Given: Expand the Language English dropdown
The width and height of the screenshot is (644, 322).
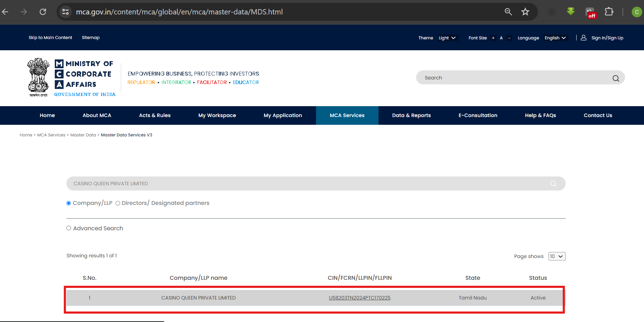Looking at the screenshot, I should 555,38.
